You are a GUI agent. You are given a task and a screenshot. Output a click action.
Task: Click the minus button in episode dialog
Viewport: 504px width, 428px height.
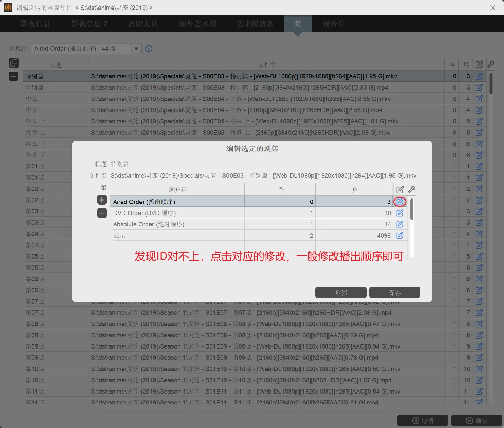click(x=102, y=213)
